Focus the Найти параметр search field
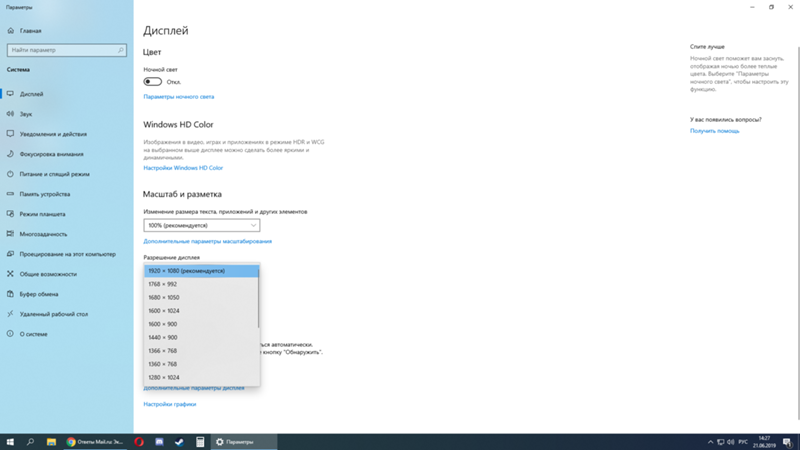This screenshot has height=450, width=800. [x=67, y=50]
